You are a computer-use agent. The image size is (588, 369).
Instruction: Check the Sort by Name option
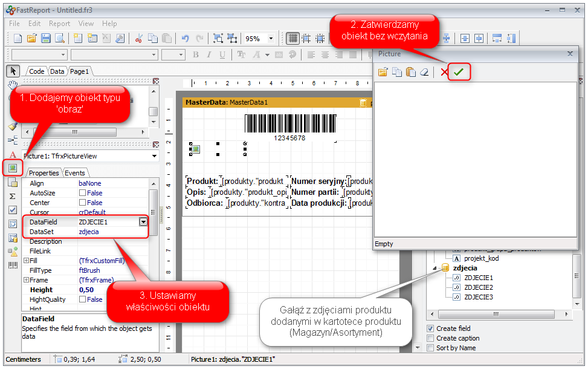(430, 348)
